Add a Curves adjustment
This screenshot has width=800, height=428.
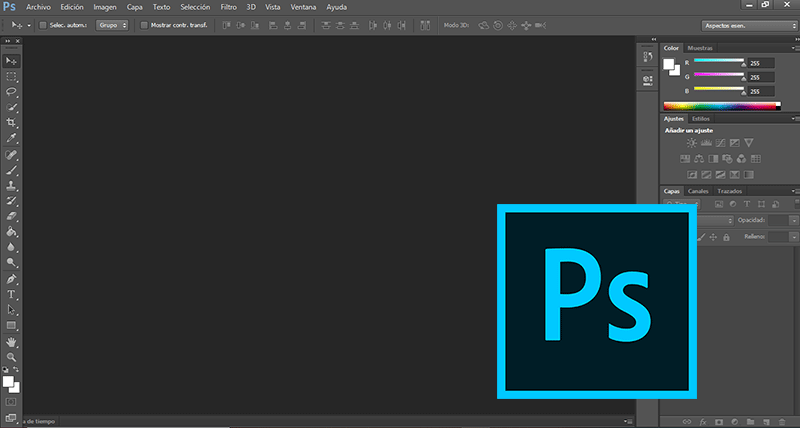720,143
